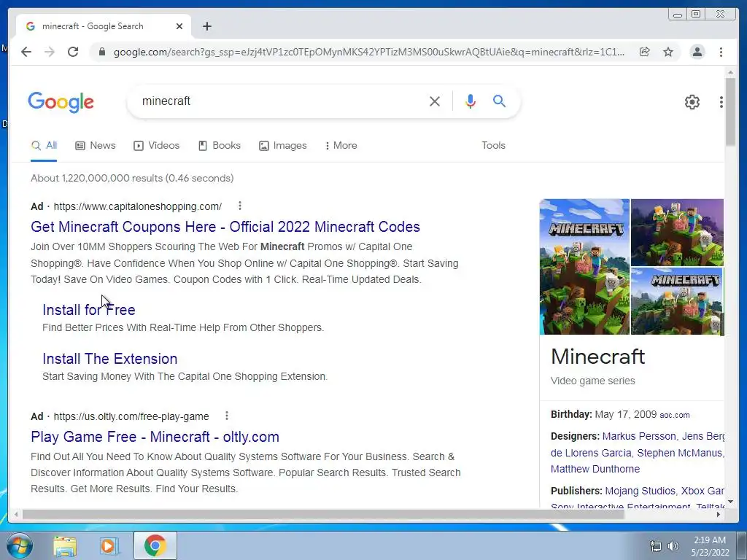Click the scrollbar down arrow
Viewport: 747px width, 560px height.
pos(729,502)
